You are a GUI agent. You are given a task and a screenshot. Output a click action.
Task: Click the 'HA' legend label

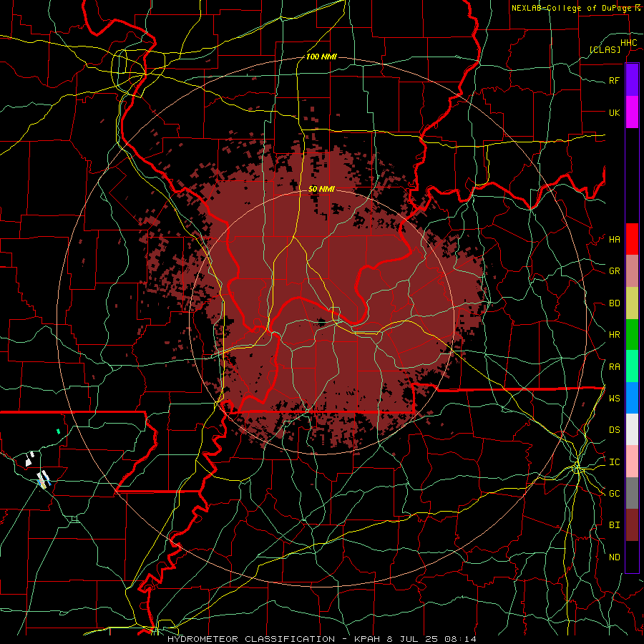click(x=614, y=240)
